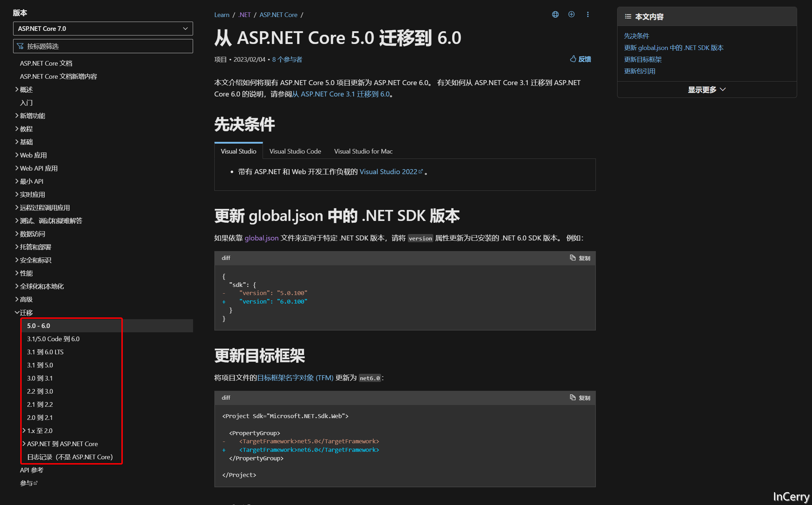
Task: Click the ASP.NET Core breadcrumb link
Action: (279, 15)
